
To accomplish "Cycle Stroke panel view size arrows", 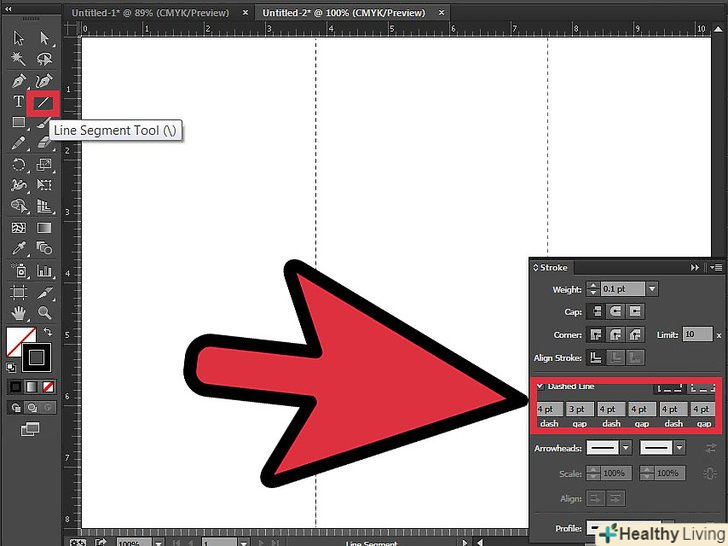I will click(535, 268).
